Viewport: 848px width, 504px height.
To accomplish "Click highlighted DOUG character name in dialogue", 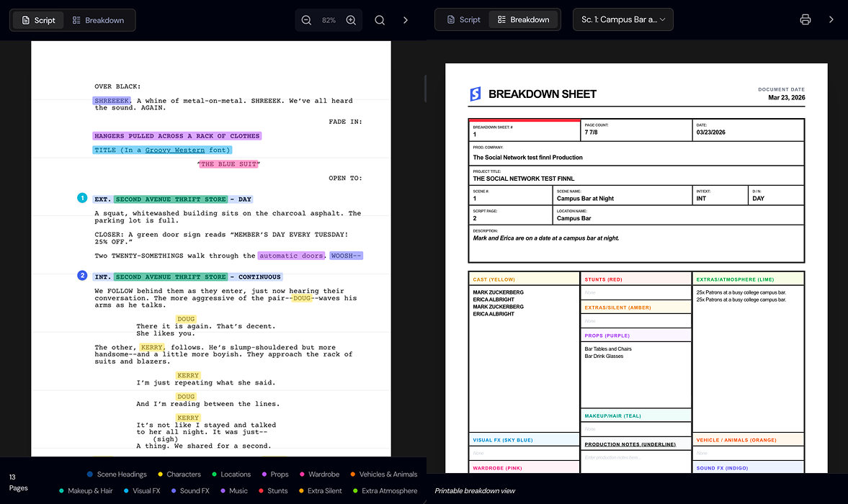I will coord(186,319).
